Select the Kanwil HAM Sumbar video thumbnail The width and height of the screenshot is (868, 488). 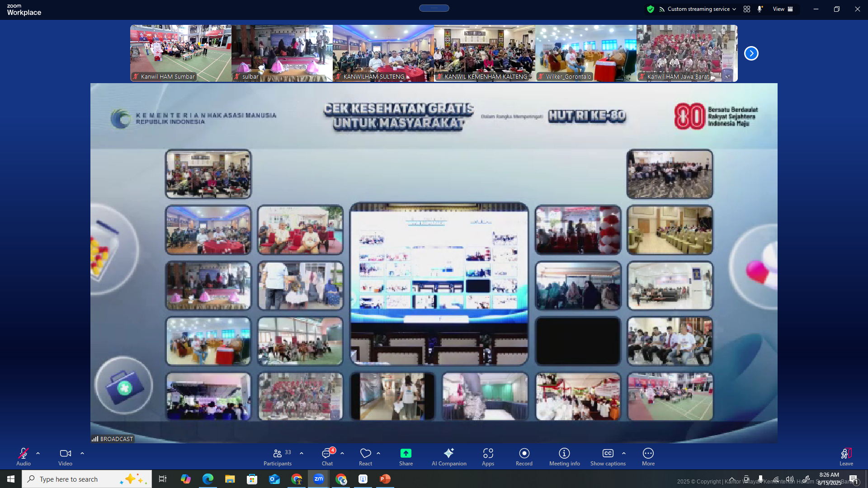tap(180, 53)
